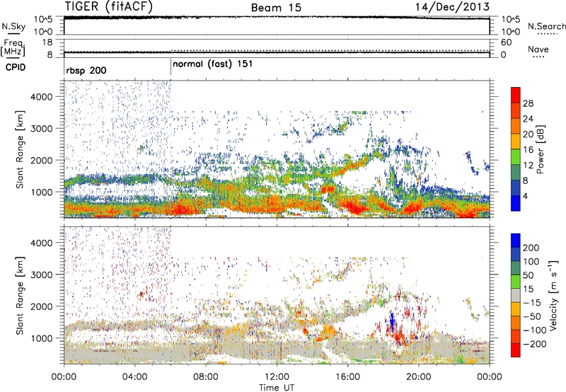The height and width of the screenshot is (392, 566).
Task: Click the red power patch near 15:00 UT
Action: 328,189
